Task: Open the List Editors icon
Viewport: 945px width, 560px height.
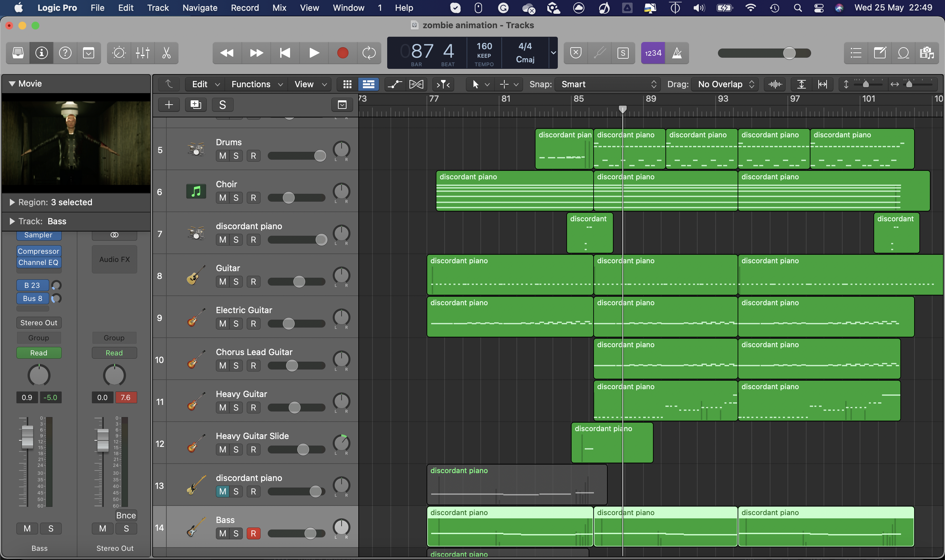Action: point(856,53)
